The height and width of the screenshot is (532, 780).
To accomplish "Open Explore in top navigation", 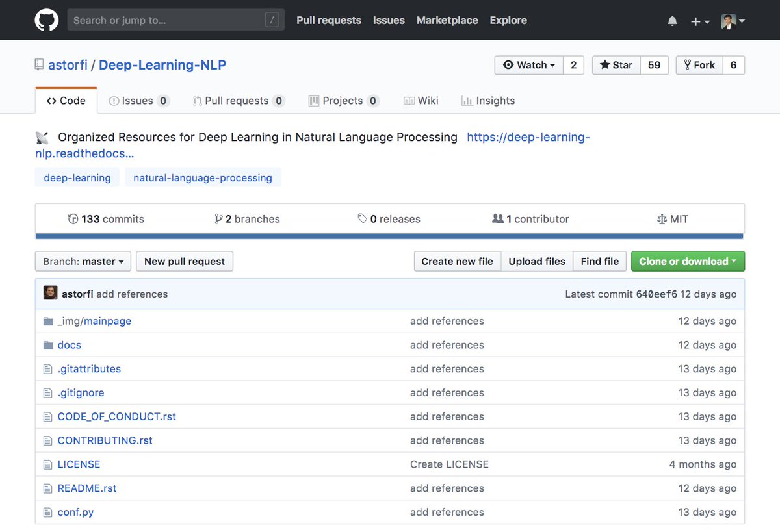I will (508, 20).
